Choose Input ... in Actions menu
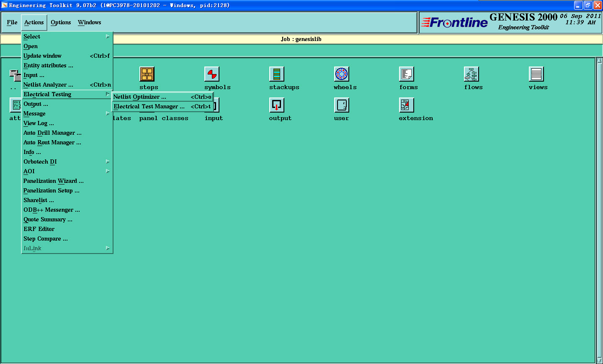The width and height of the screenshot is (603, 364). [x=67, y=75]
